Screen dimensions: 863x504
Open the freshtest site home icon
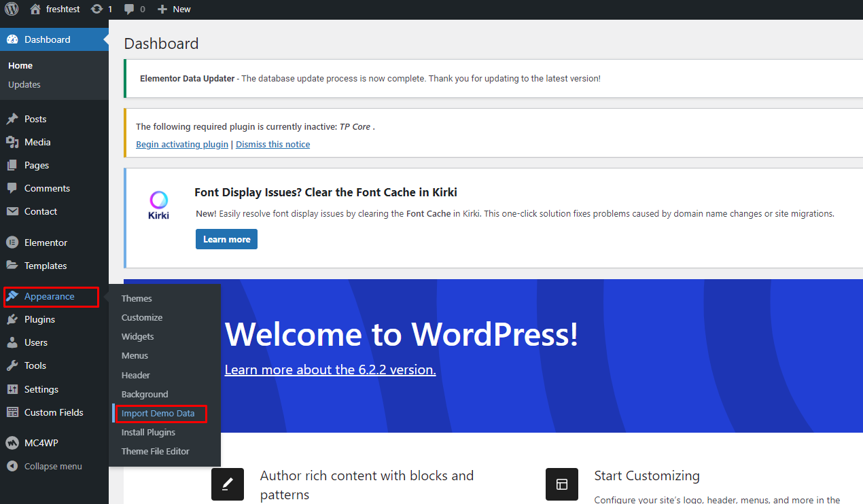click(35, 9)
